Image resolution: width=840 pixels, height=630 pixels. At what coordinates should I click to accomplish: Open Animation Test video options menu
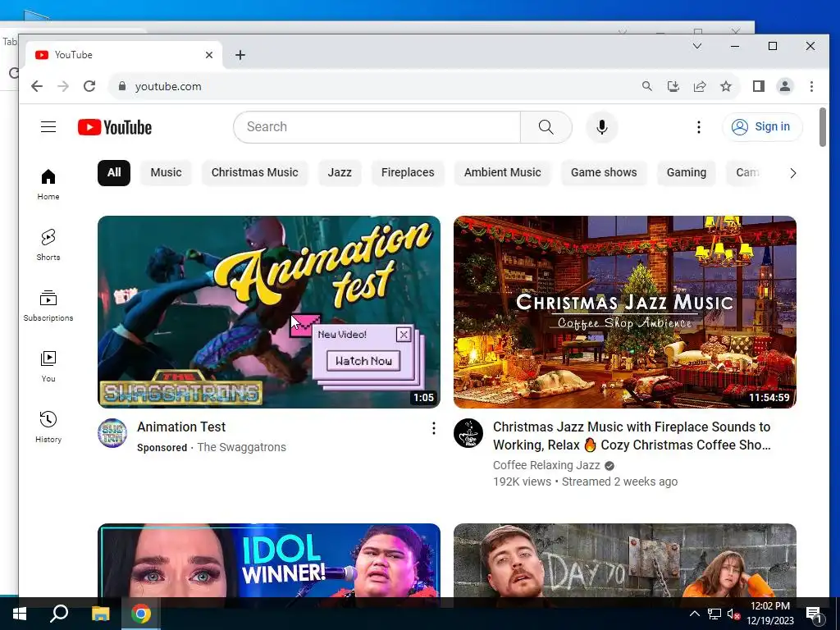433,428
